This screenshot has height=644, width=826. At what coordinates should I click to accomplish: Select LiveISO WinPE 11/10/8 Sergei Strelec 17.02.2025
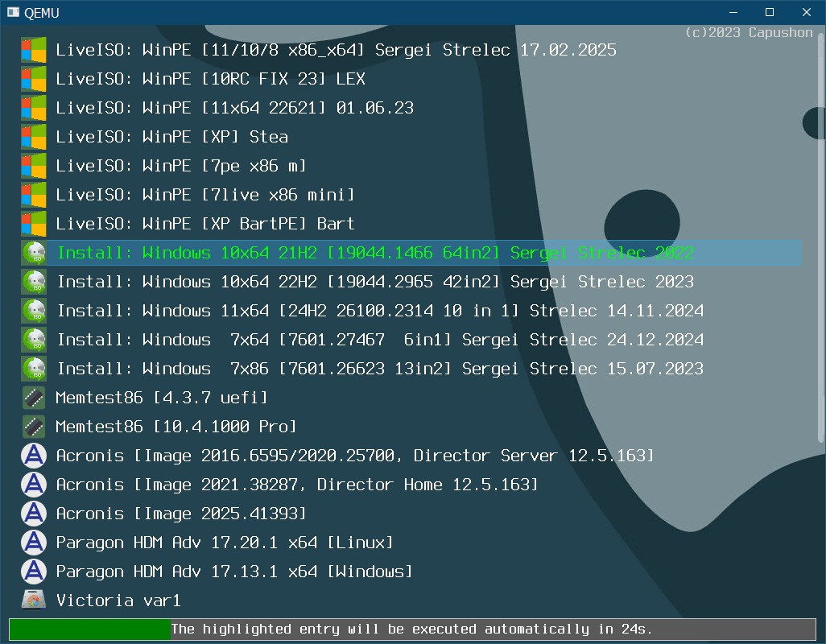tap(336, 50)
